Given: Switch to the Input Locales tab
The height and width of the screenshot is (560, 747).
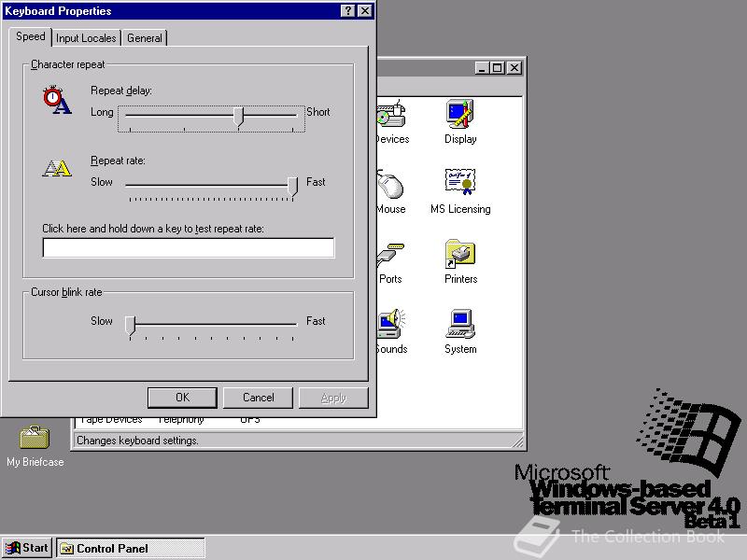Looking at the screenshot, I should click(x=86, y=38).
